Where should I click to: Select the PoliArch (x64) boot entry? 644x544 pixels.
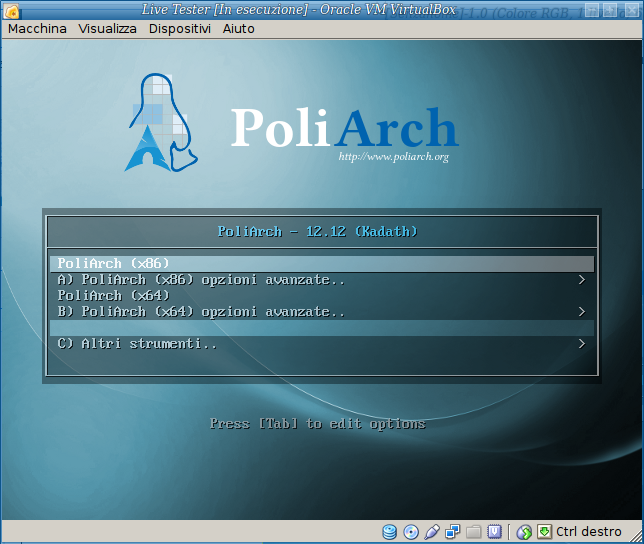click(322, 296)
